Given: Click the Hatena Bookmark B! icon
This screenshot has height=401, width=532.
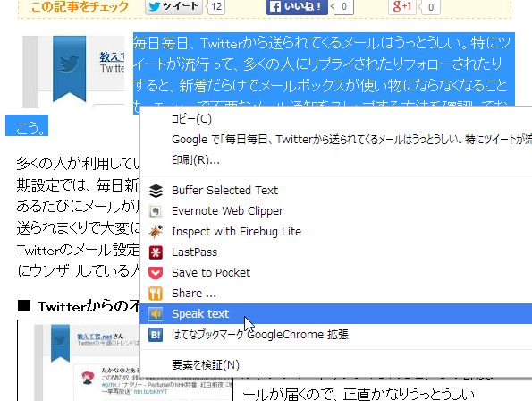Looking at the screenshot, I should (x=156, y=335).
